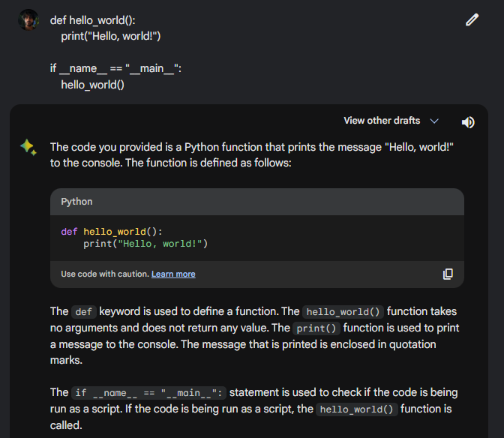Click the def hello_world(): line in the code block

(x=112, y=232)
